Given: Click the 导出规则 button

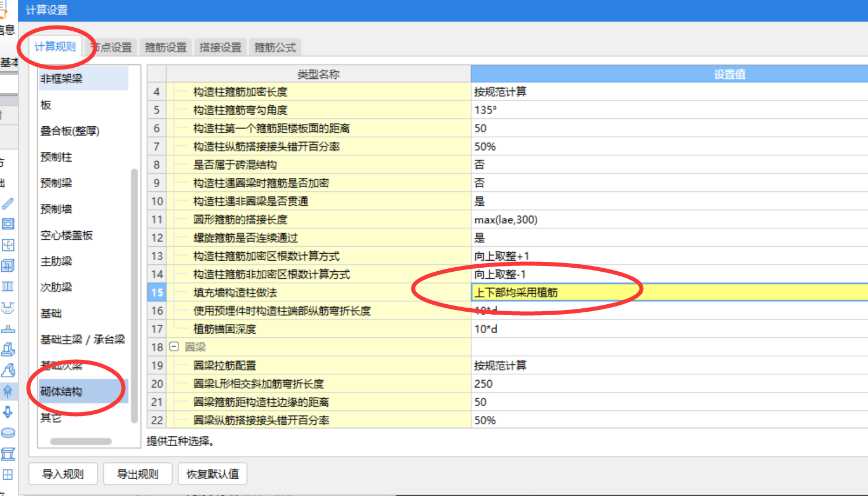Looking at the screenshot, I should (138, 474).
